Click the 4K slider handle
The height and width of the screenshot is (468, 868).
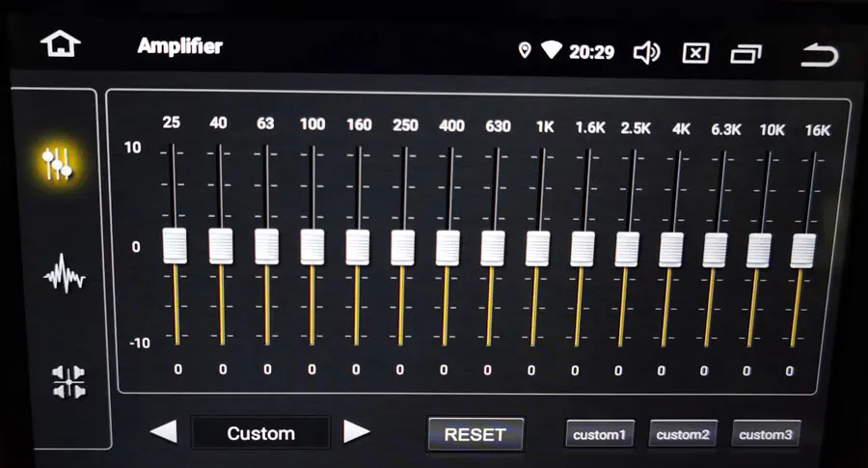point(671,250)
